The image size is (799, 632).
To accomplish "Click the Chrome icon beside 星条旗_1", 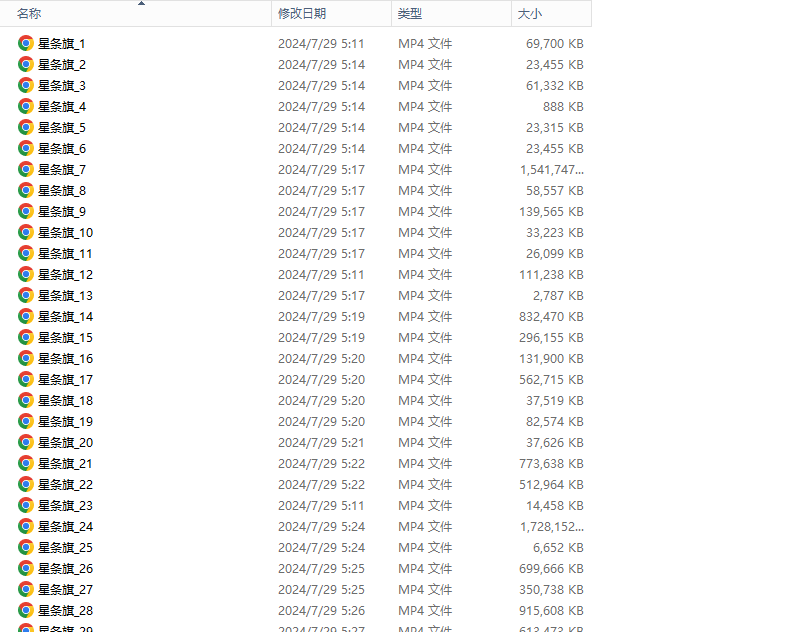I will pyautogui.click(x=26, y=44).
